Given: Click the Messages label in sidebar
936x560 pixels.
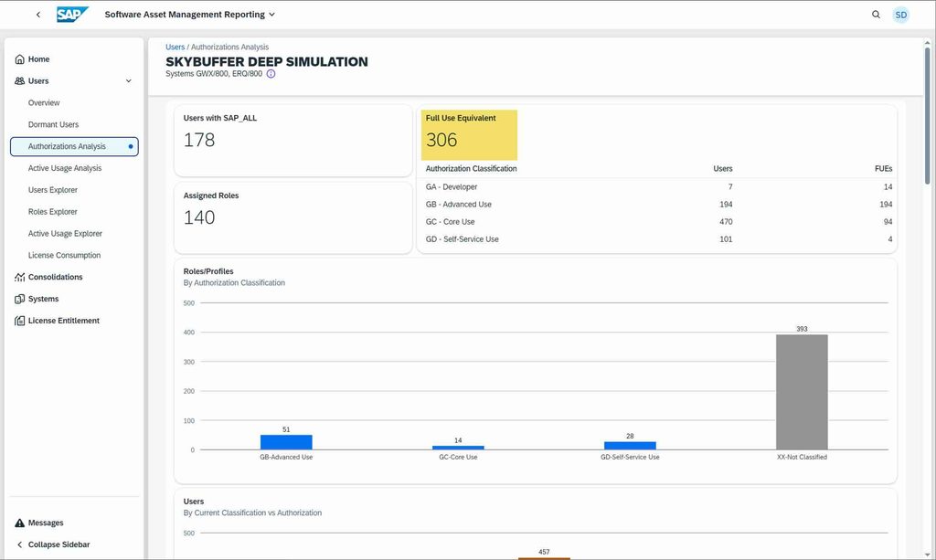Looking at the screenshot, I should click(x=46, y=523).
